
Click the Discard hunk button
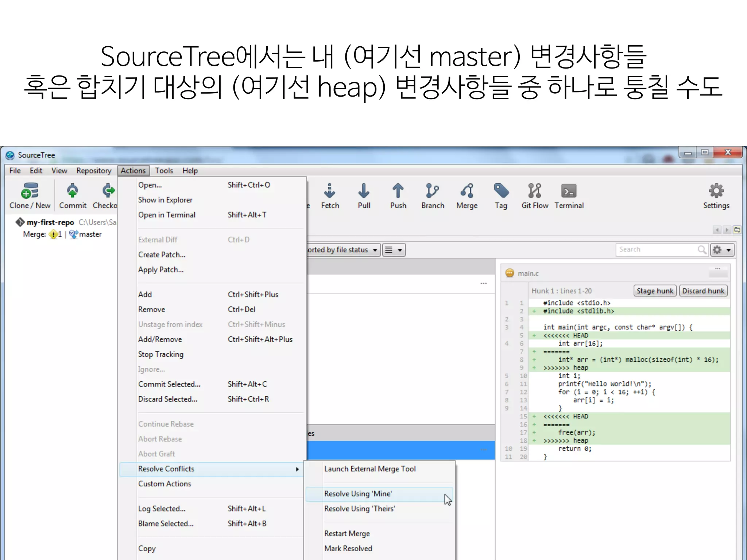point(703,291)
